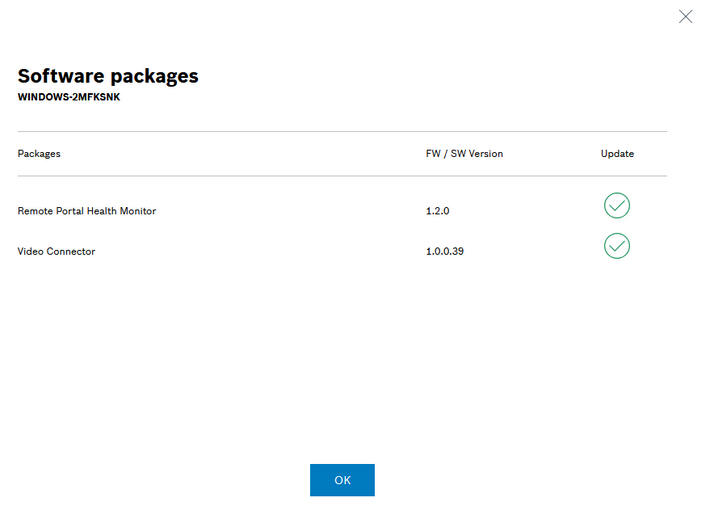Select the Remote Portal Health Monitor package

(x=87, y=211)
